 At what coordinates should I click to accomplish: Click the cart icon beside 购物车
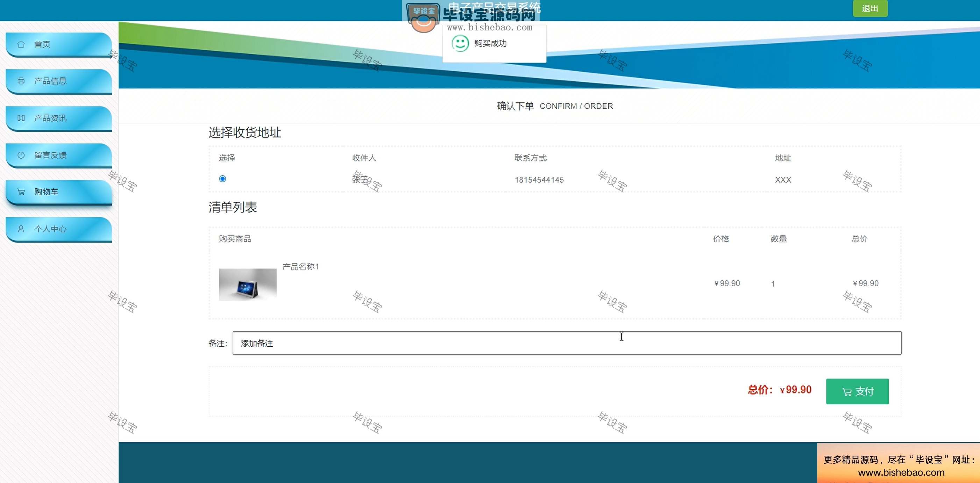click(21, 192)
